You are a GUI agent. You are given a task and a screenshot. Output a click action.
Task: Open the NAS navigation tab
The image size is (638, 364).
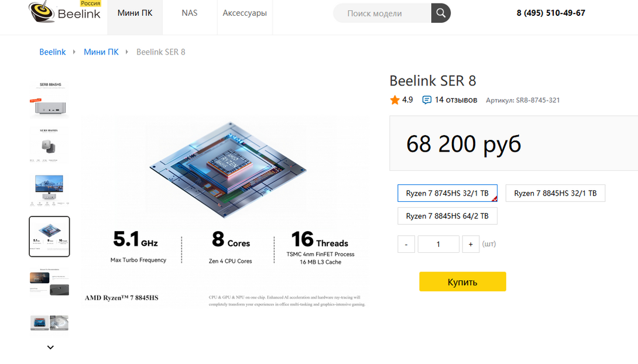click(190, 13)
